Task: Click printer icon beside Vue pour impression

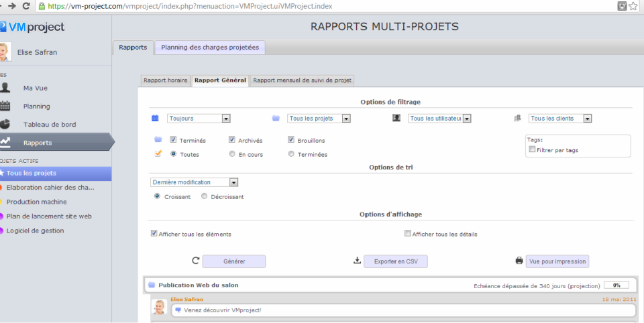Action: click(x=519, y=261)
